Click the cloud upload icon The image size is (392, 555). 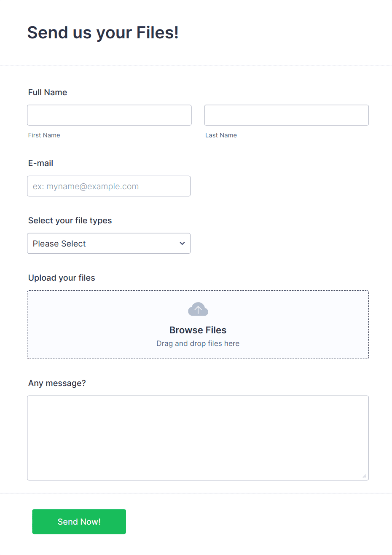[x=198, y=309]
